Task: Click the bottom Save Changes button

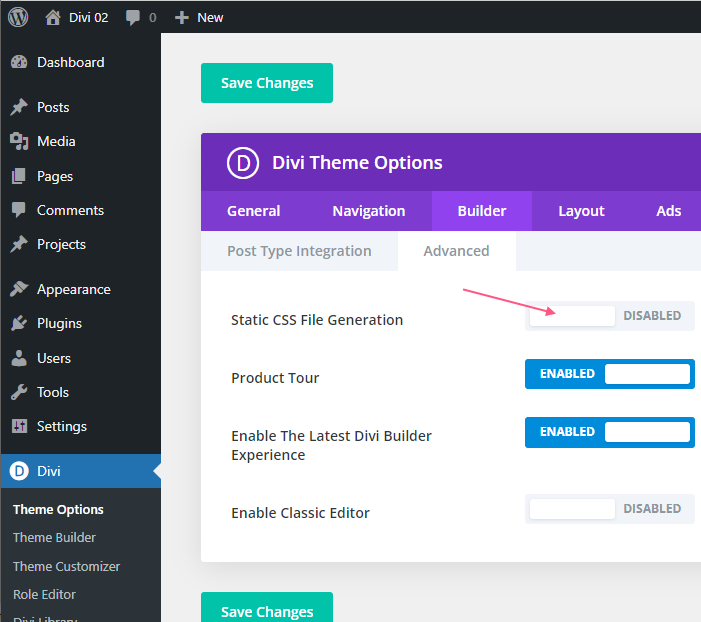Action: (x=267, y=607)
